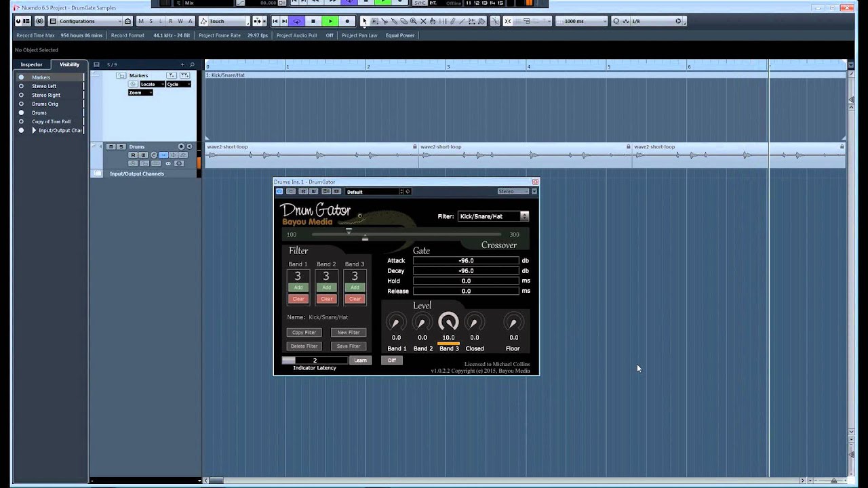Toggle visibility of Markers track
The width and height of the screenshot is (868, 488).
click(21, 77)
